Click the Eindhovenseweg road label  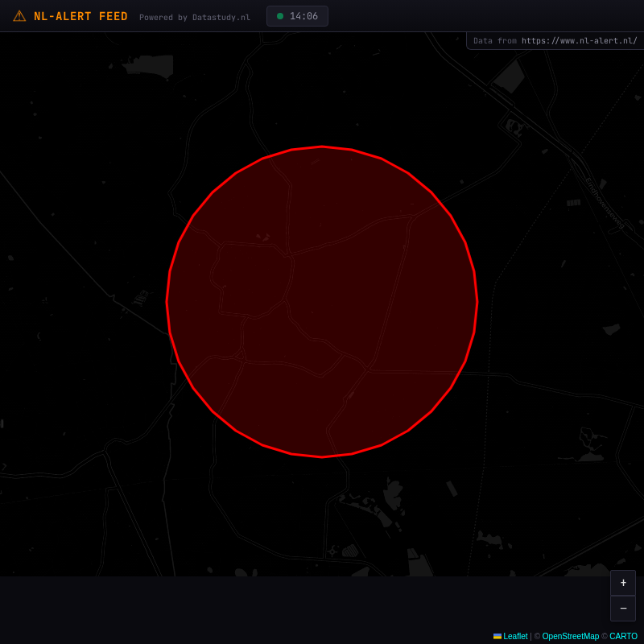click(605, 204)
